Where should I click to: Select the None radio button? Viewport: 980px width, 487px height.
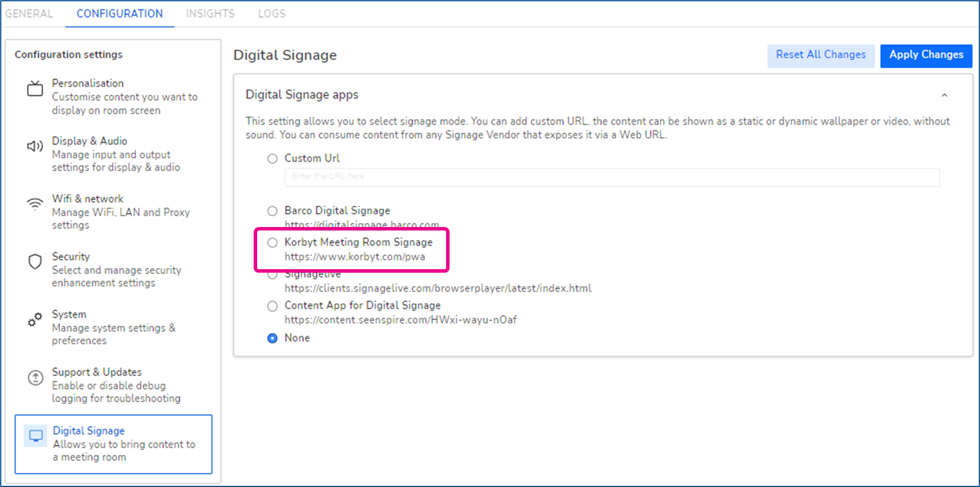click(x=272, y=338)
